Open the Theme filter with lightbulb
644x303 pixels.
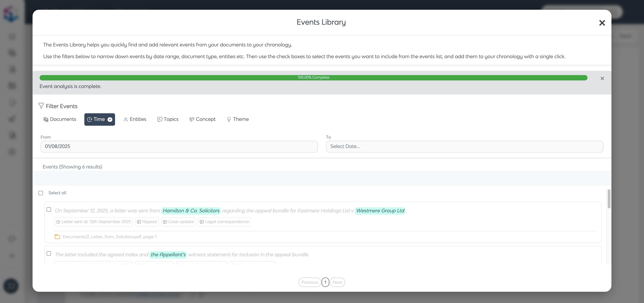tap(237, 119)
